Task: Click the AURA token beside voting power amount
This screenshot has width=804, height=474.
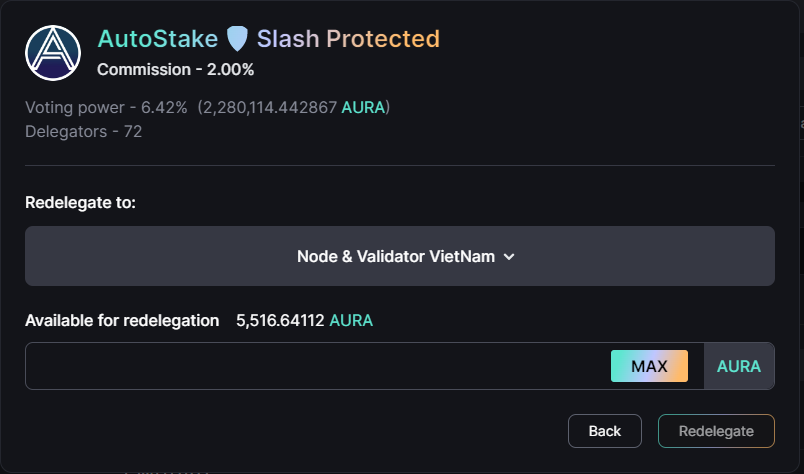Action: coord(363,107)
